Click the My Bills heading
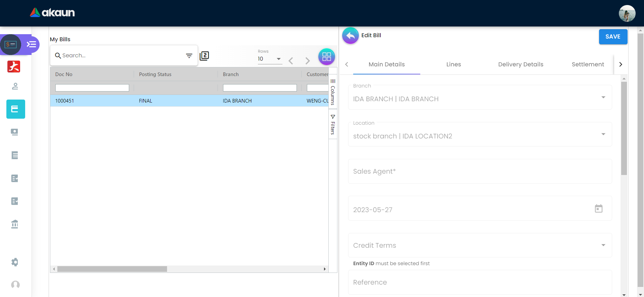The width and height of the screenshot is (644, 297). click(x=60, y=39)
